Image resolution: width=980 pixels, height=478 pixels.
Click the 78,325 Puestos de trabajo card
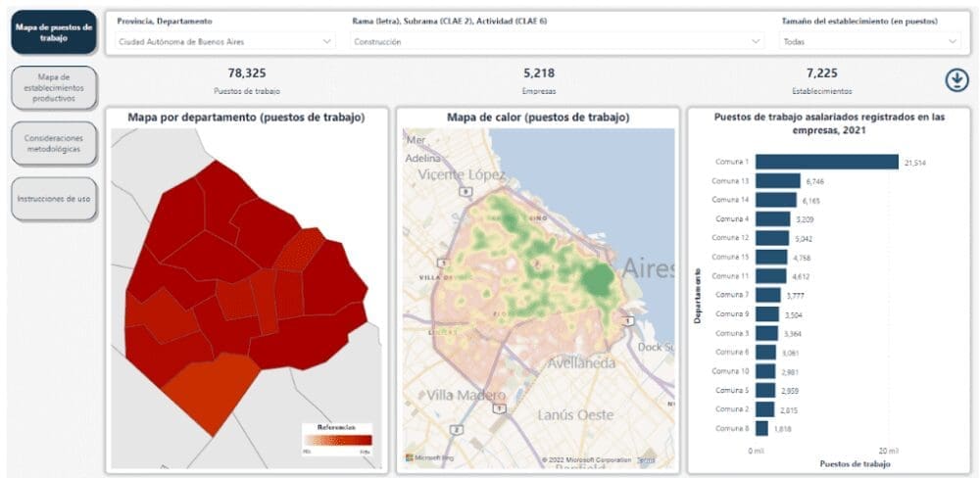[247, 80]
